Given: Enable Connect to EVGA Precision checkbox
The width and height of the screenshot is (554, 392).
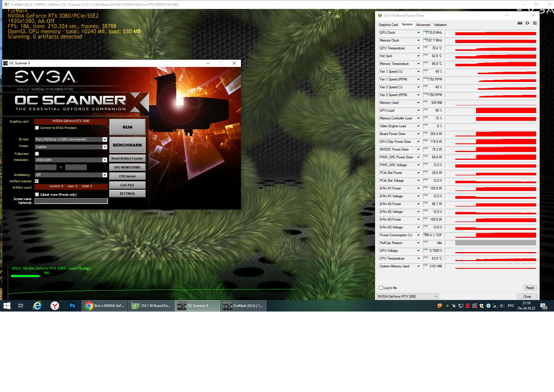Looking at the screenshot, I should (37, 128).
